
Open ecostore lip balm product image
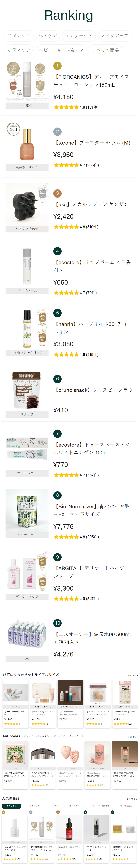[27, 266]
